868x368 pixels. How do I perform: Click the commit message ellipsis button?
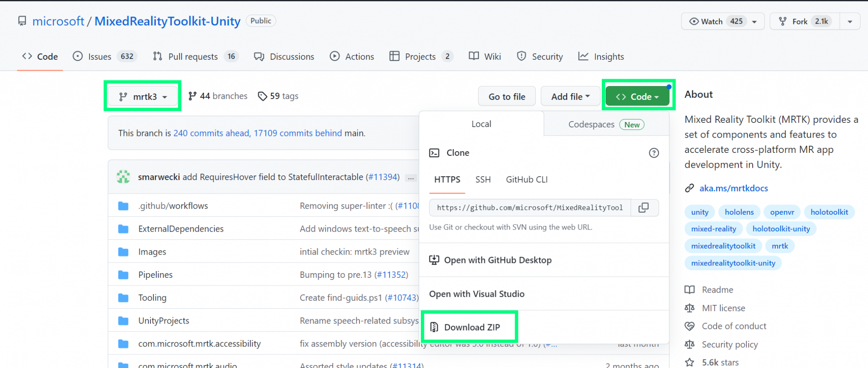click(411, 178)
